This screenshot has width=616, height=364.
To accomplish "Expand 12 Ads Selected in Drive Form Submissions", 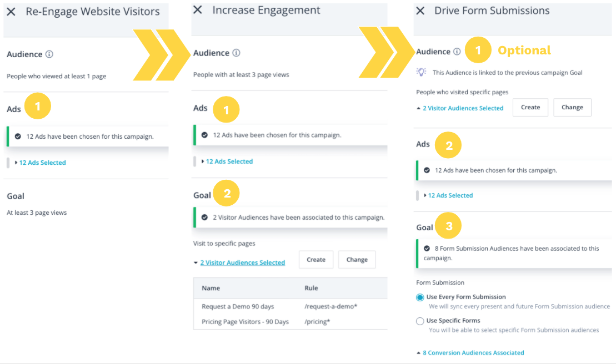I will coord(450,195).
